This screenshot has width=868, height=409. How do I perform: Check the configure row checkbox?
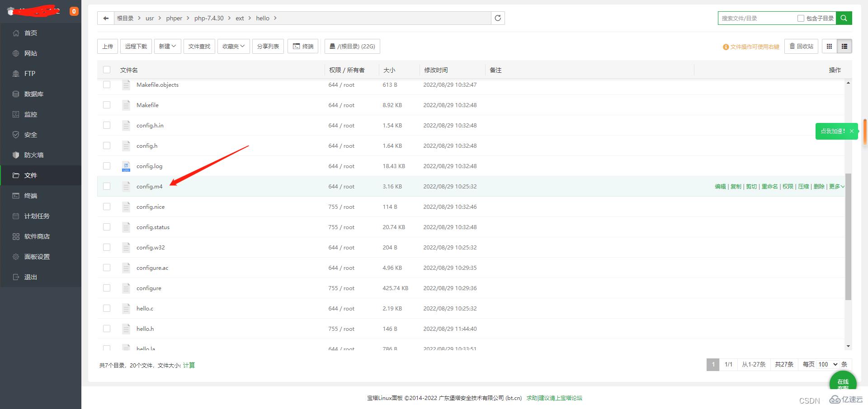[x=107, y=288]
